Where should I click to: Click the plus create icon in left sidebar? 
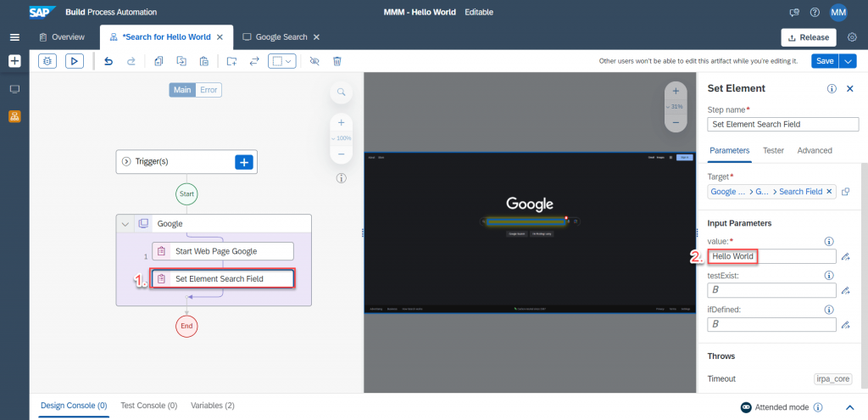(x=15, y=61)
